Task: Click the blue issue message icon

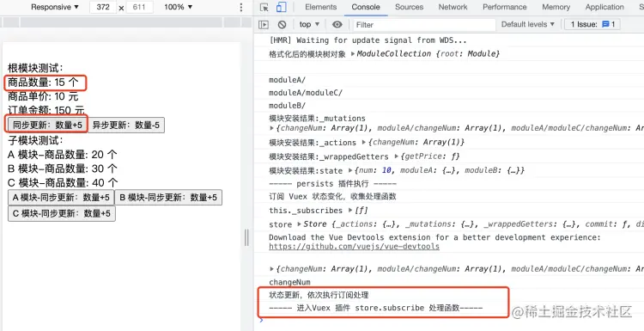Action: click(x=605, y=24)
